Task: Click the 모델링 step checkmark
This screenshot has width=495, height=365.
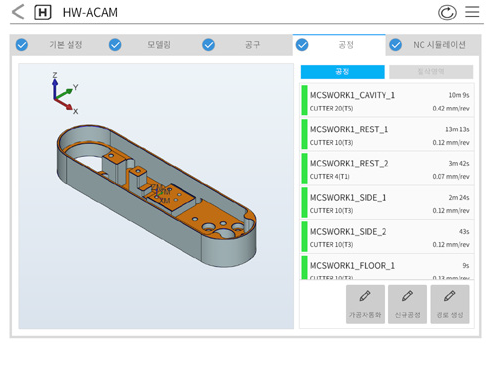Action: pyautogui.click(x=115, y=45)
